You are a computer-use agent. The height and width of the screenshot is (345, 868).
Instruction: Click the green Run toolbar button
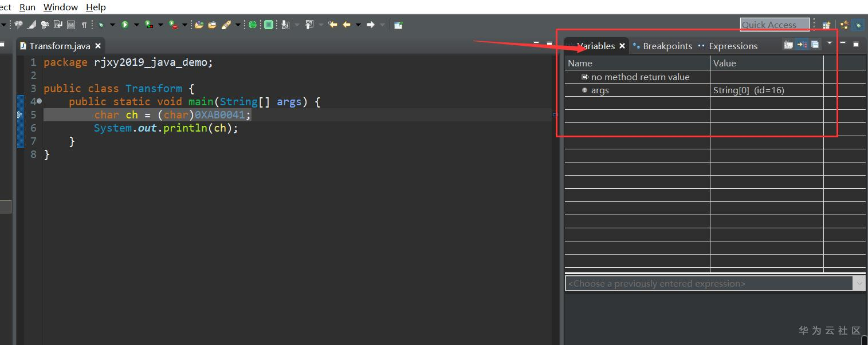point(124,25)
